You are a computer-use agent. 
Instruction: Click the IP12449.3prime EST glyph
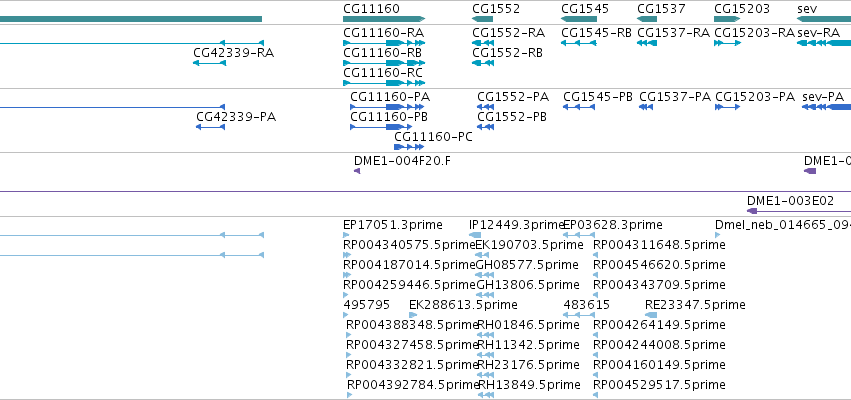(x=475, y=235)
